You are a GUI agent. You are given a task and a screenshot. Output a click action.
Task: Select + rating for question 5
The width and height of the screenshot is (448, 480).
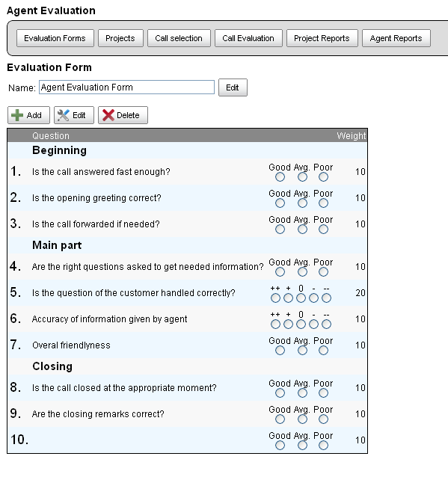(x=288, y=298)
